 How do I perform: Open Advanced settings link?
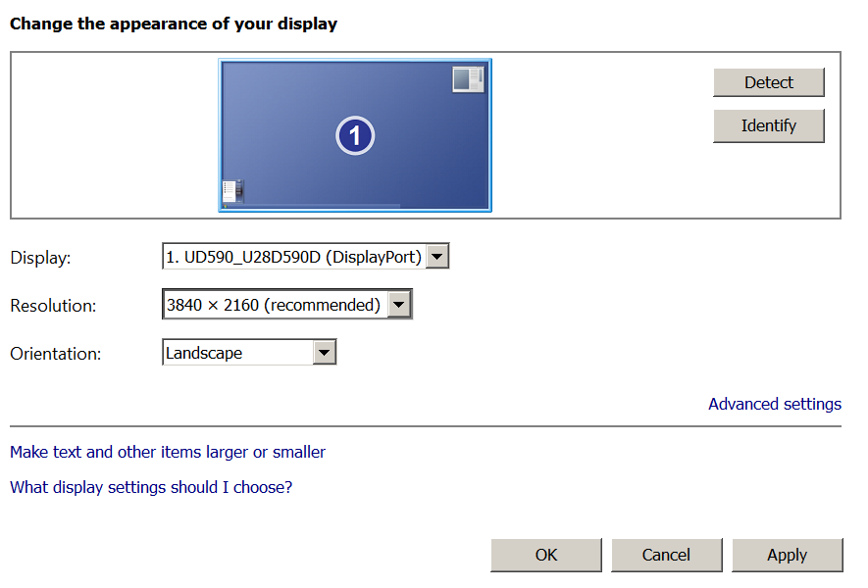pyautogui.click(x=775, y=404)
